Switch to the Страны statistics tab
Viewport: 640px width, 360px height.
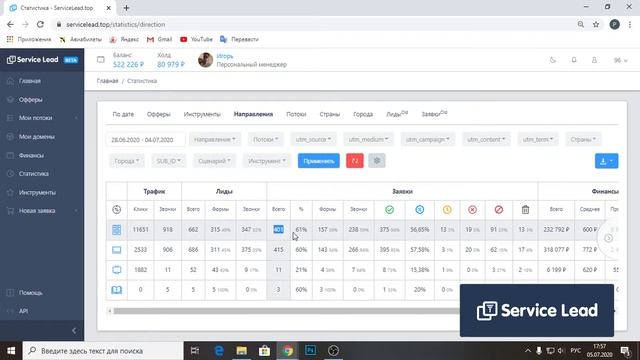click(330, 114)
